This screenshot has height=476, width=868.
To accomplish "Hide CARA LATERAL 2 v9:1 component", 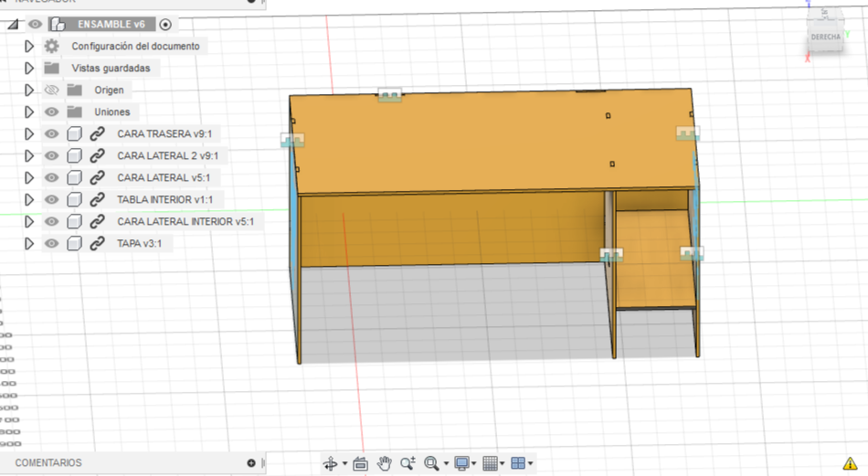I will tap(51, 155).
